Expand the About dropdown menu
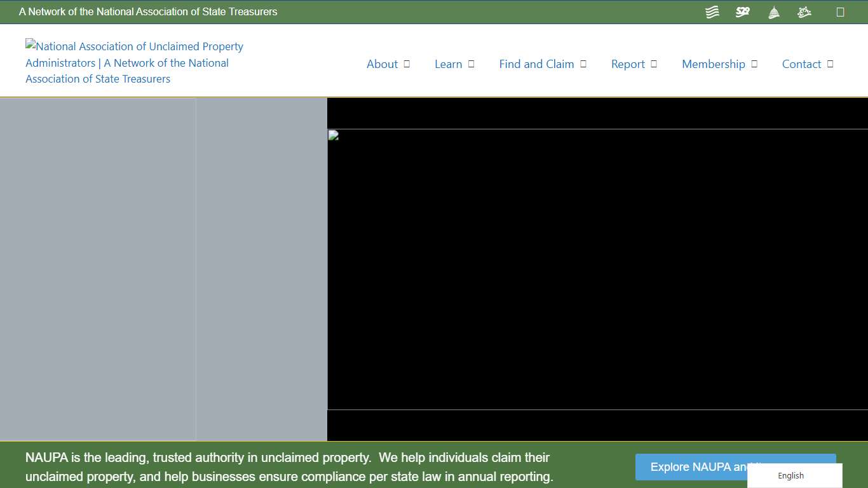Viewport: 868px width, 488px height. (407, 64)
